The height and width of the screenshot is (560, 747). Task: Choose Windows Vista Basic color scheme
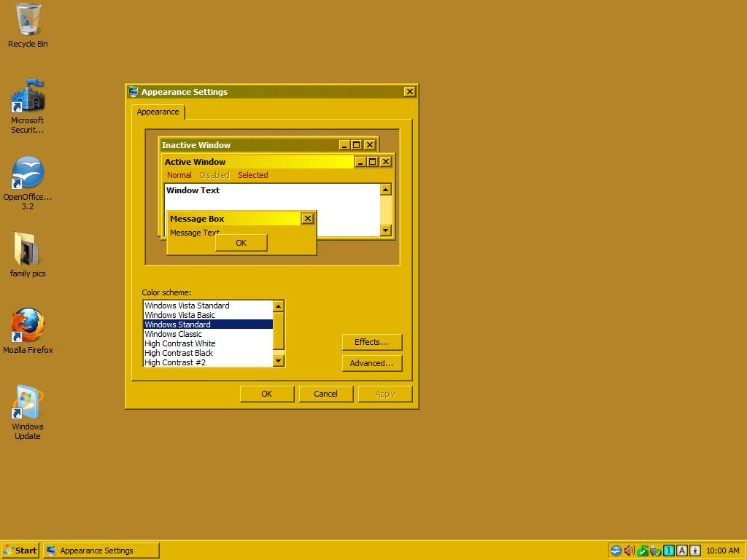(x=179, y=315)
